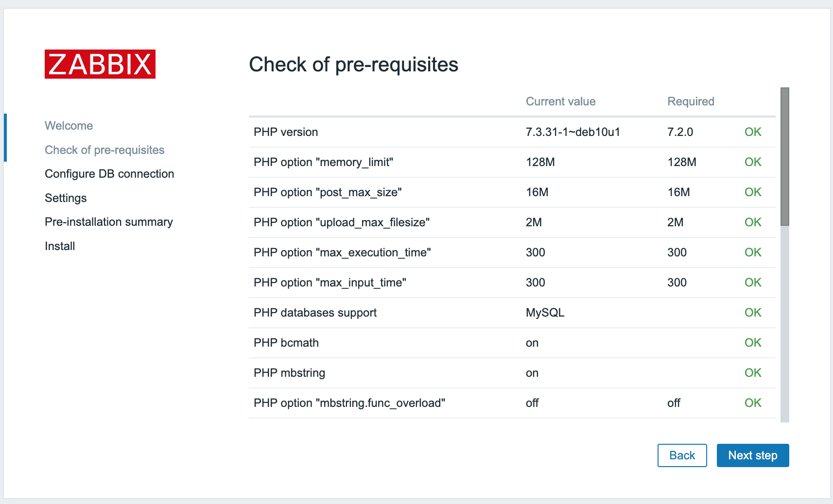Select Welcome step in sidebar
This screenshot has width=833, height=504.
(69, 126)
